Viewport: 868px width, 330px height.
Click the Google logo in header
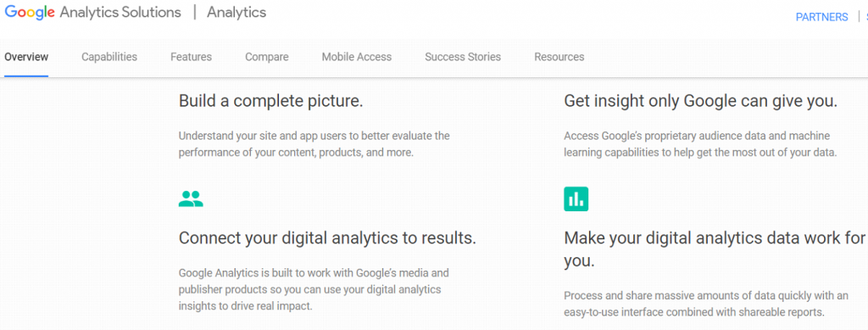click(30, 14)
